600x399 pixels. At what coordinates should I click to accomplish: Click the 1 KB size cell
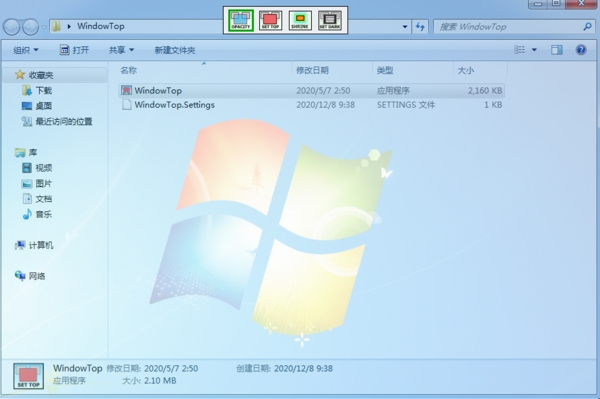(x=493, y=105)
